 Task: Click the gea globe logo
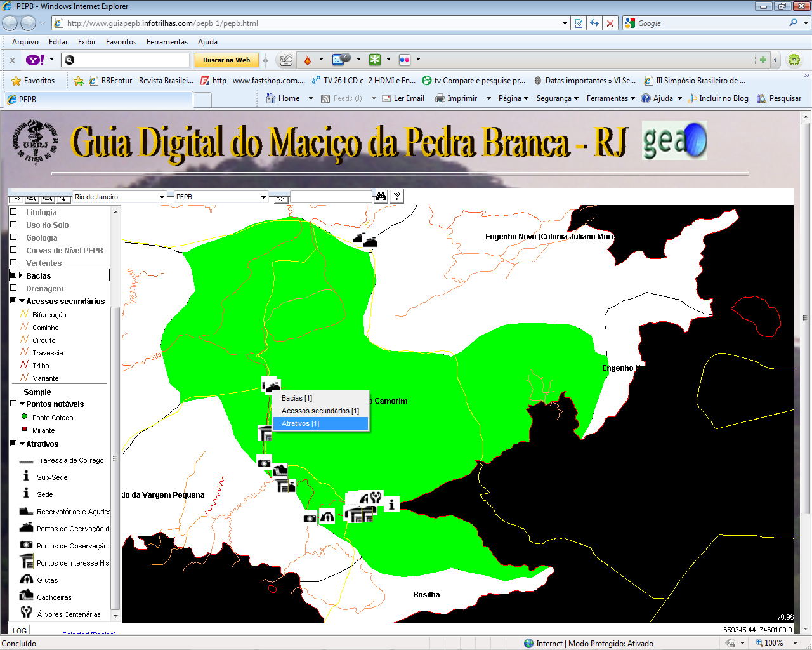tap(674, 140)
